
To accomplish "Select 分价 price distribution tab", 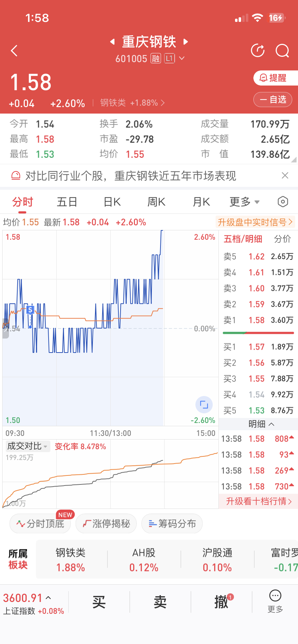I will tap(283, 239).
